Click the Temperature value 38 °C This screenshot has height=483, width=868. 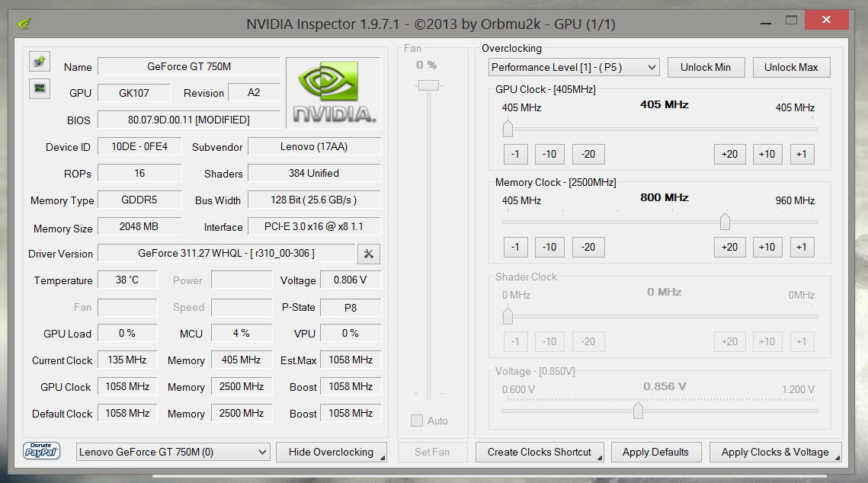127,280
